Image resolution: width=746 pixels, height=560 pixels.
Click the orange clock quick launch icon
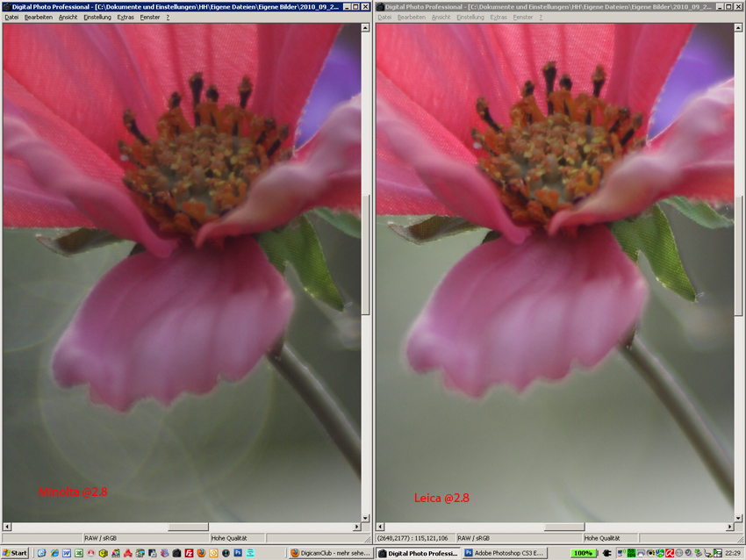coord(213,553)
